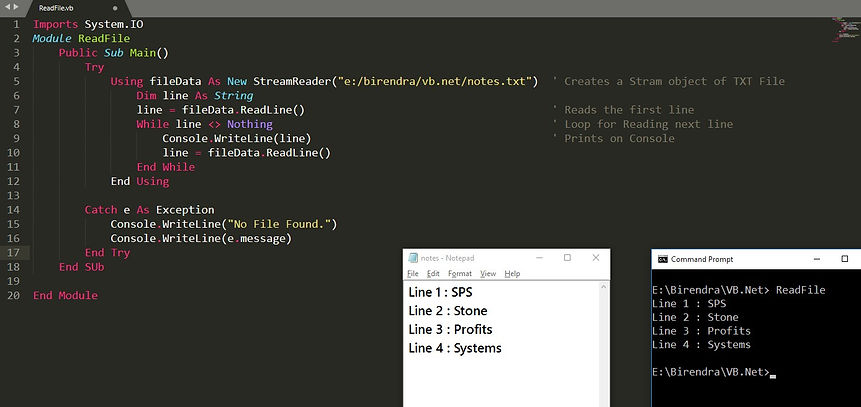
Task: Click the "notes - Notepad" title text
Action: click(x=448, y=258)
